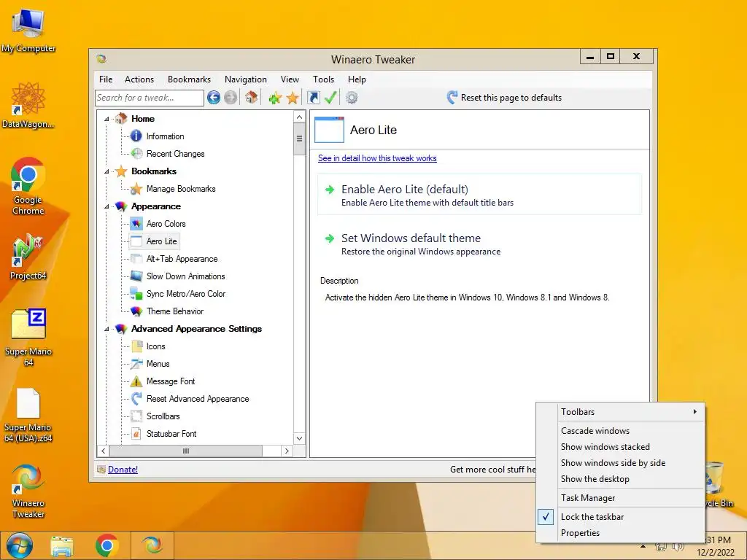Click the Theme Behavior icon
Screen dimensions: 747x560
[136, 311]
